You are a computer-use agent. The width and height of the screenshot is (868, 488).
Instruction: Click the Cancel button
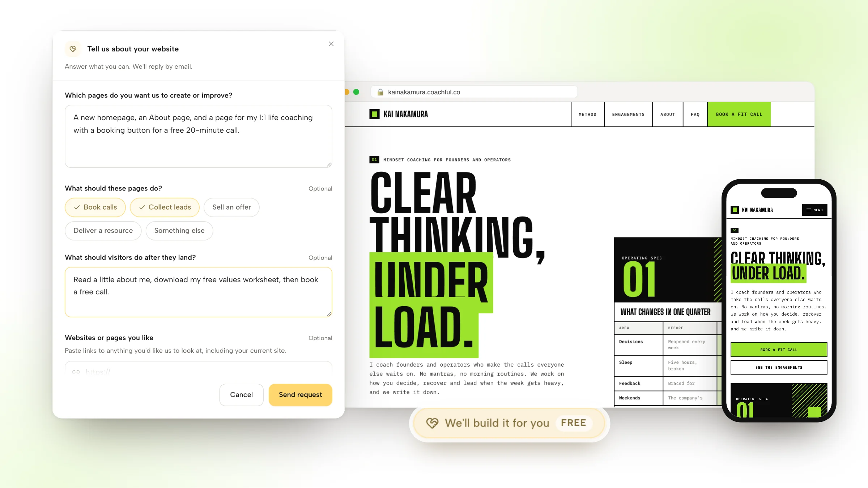pos(241,395)
